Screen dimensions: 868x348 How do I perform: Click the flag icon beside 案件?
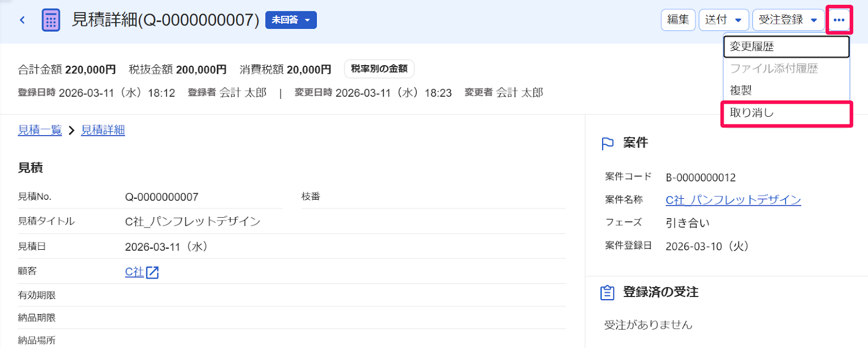608,143
